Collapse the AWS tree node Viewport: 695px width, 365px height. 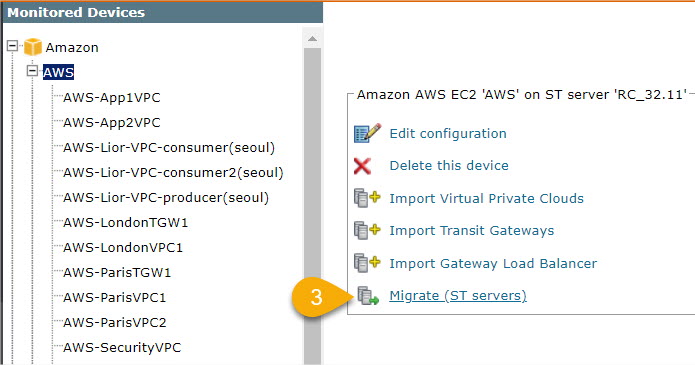pos(32,71)
